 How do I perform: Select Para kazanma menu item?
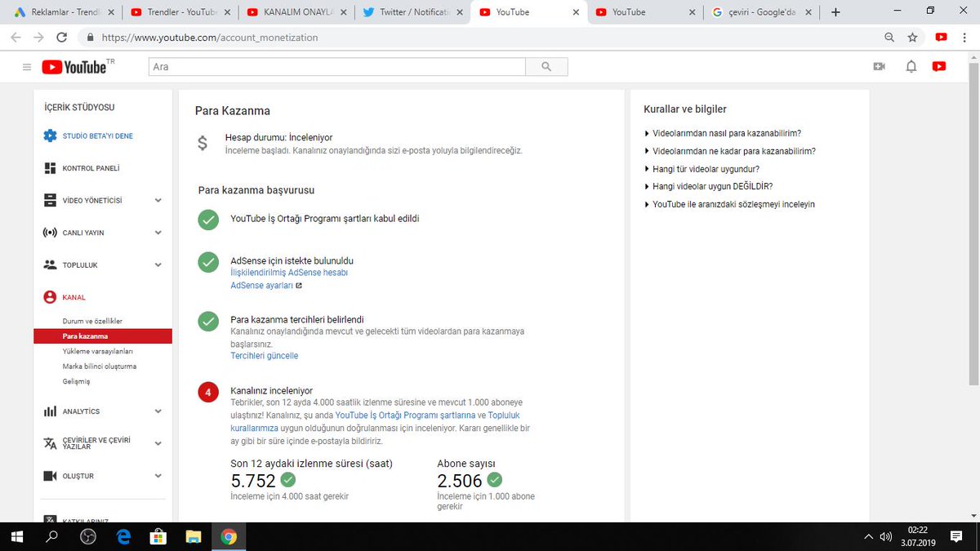click(103, 336)
